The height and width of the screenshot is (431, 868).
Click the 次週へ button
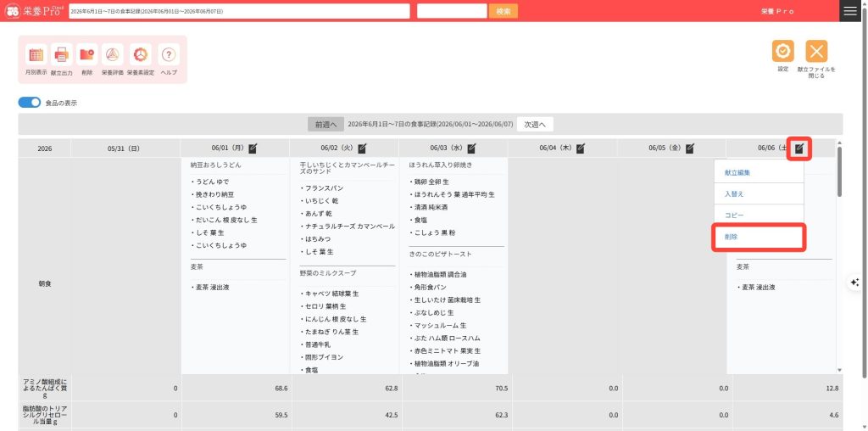click(x=536, y=125)
